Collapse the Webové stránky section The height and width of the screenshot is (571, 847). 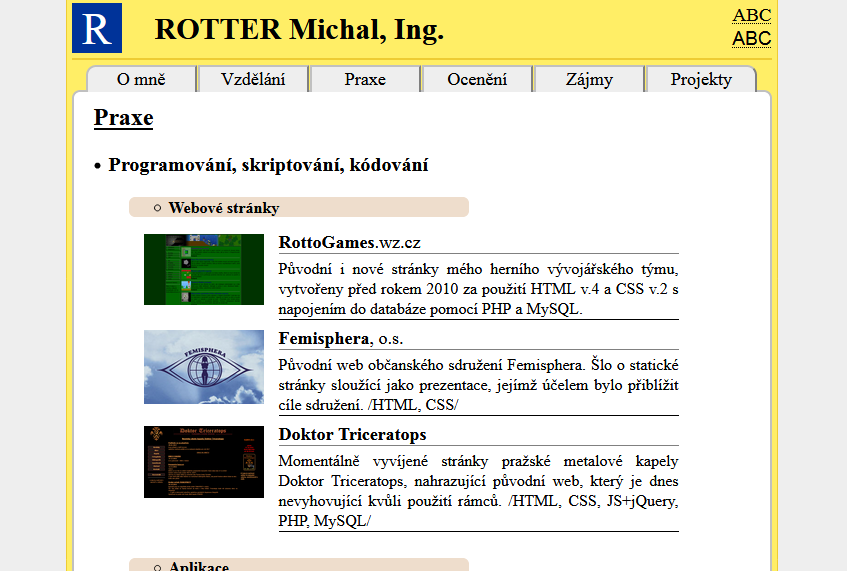pyautogui.click(x=223, y=208)
